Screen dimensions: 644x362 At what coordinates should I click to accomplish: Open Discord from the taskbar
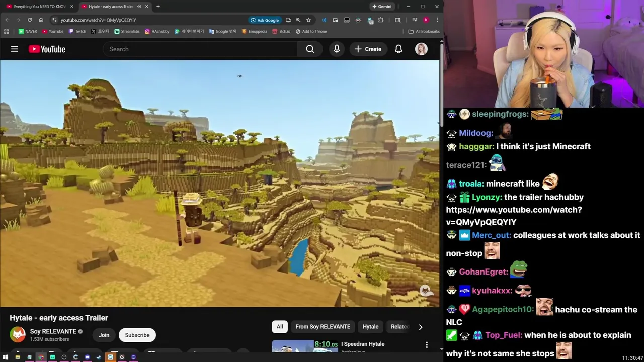pos(87,357)
